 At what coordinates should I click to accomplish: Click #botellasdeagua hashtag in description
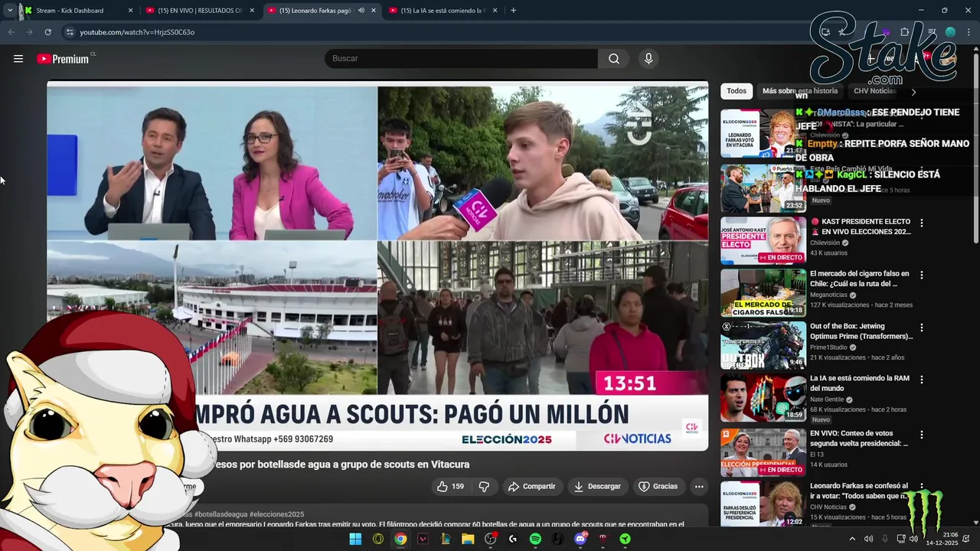point(220,514)
